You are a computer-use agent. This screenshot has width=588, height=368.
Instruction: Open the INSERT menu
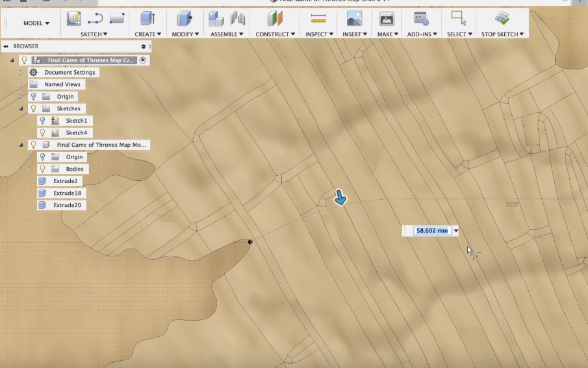[354, 34]
